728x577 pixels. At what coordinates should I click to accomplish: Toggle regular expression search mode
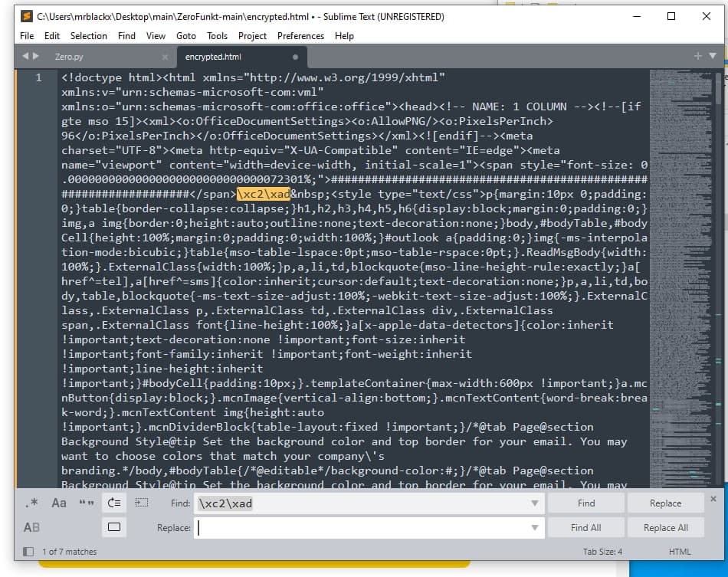coord(31,503)
